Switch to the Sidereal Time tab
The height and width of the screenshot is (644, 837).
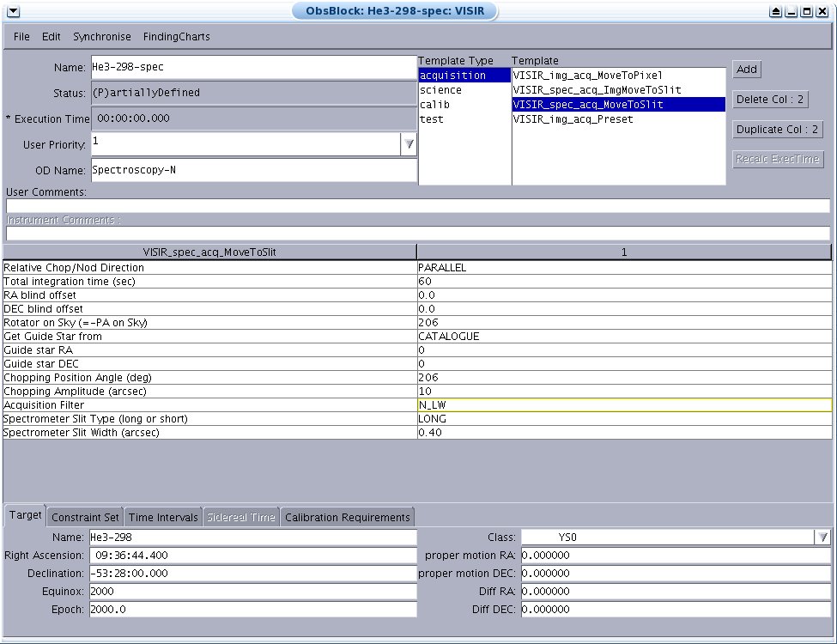[x=240, y=518]
